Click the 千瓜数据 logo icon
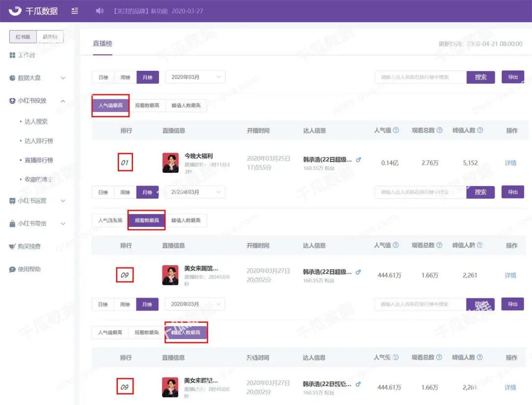This screenshot has height=405, width=532. click(x=15, y=11)
